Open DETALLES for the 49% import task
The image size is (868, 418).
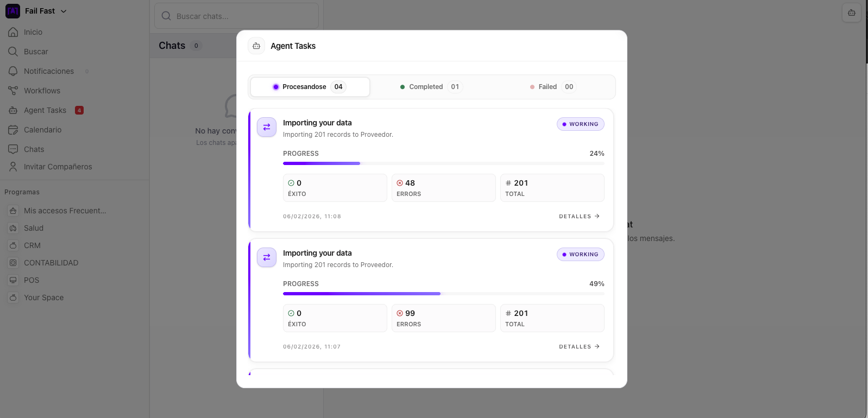pyautogui.click(x=580, y=346)
